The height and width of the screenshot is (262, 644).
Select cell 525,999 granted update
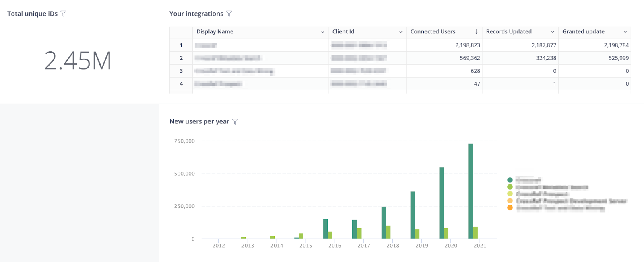(594, 58)
